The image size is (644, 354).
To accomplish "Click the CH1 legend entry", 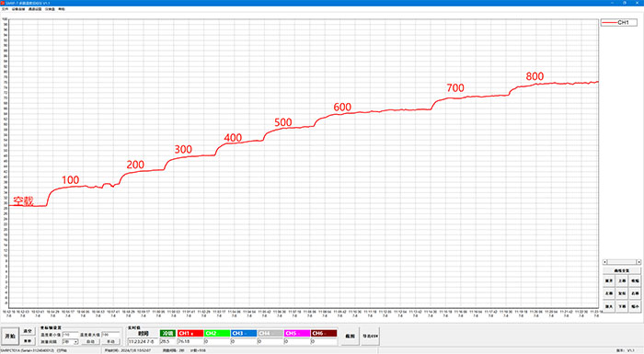I will pyautogui.click(x=619, y=23).
